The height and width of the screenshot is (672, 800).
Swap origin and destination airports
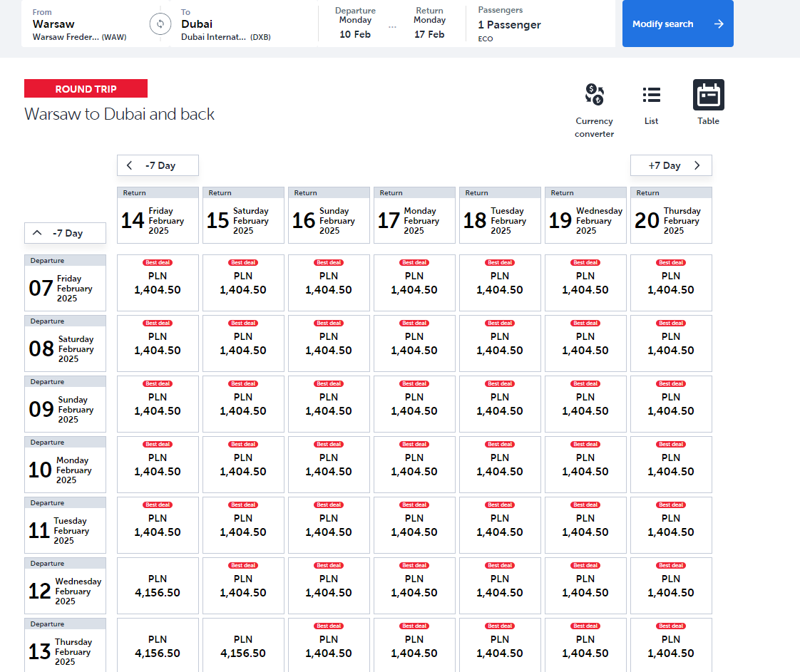160,24
